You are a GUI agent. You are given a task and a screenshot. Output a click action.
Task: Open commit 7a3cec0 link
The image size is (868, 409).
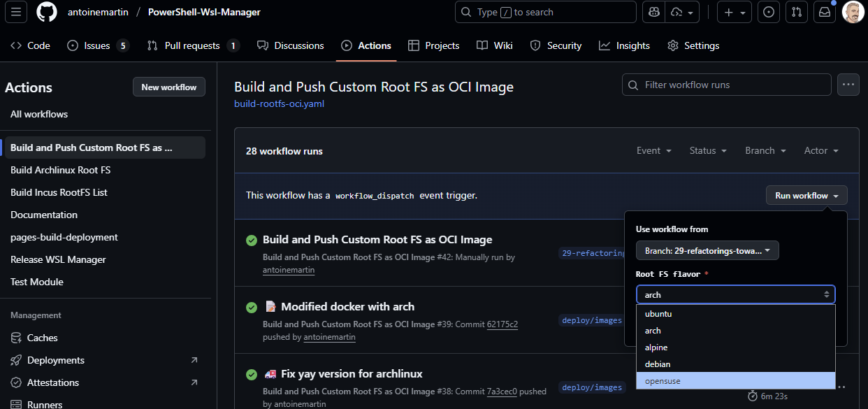tap(502, 392)
